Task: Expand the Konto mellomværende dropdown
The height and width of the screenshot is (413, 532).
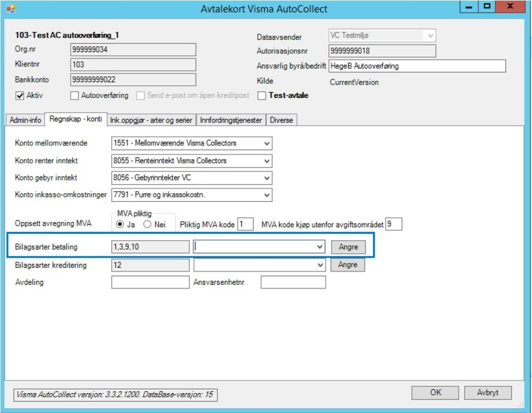Action: point(267,144)
